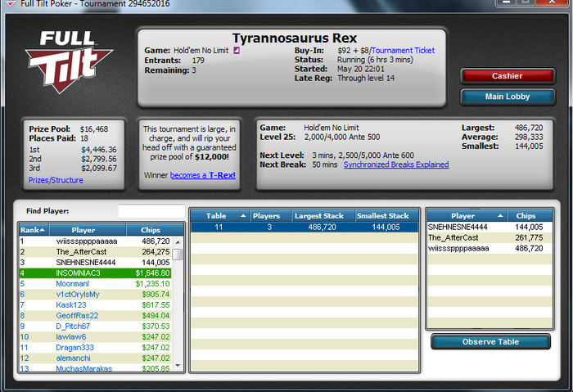Focus the Find Player input field
This screenshot has height=392, width=573.
pos(151,211)
